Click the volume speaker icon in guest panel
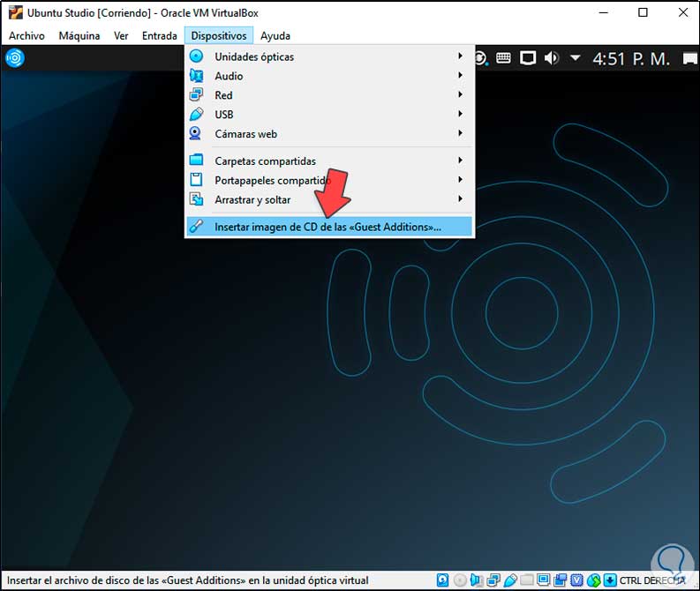700x591 pixels. pos(552,58)
